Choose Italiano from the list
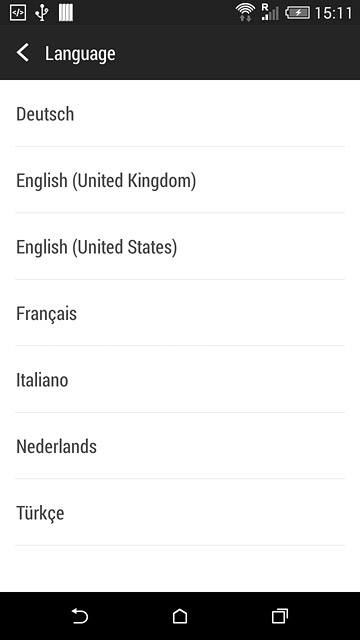 [x=180, y=380]
